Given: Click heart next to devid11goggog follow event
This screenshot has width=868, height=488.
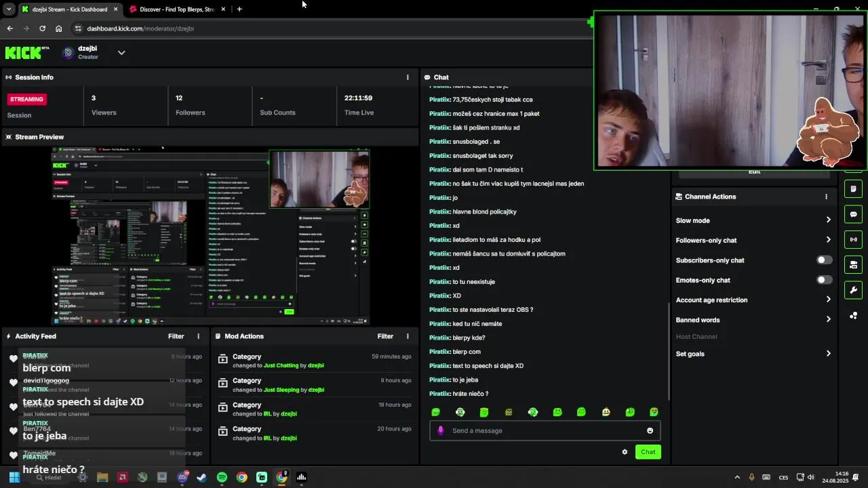Looking at the screenshot, I should (13, 382).
